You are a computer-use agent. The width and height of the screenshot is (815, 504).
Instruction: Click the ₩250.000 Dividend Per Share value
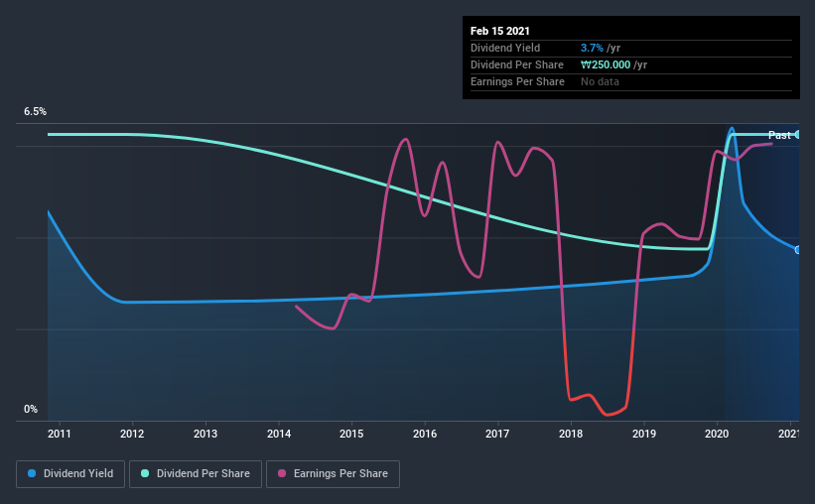pyautogui.click(x=606, y=64)
